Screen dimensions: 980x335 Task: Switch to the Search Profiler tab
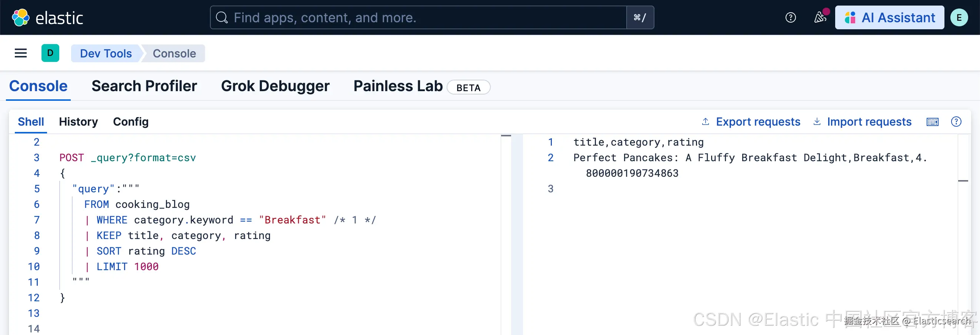(144, 86)
